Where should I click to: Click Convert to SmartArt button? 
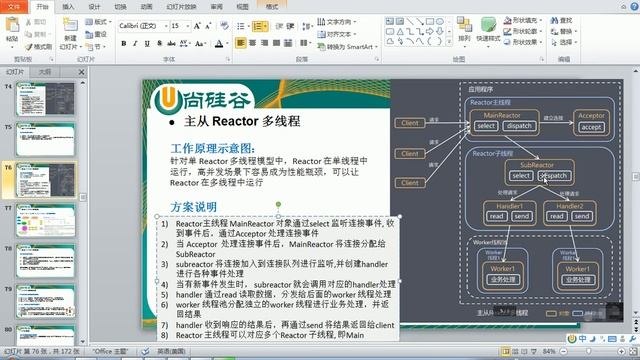[x=347, y=47]
